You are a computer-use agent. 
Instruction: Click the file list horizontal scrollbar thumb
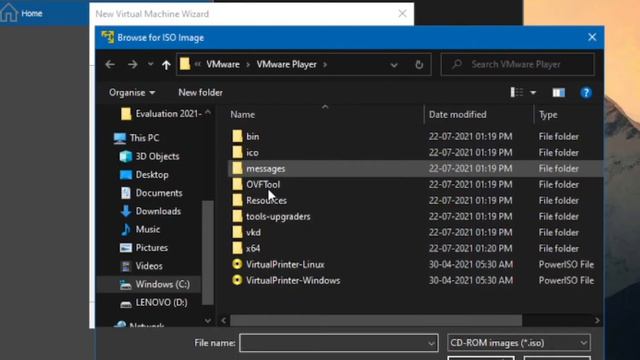(376, 320)
